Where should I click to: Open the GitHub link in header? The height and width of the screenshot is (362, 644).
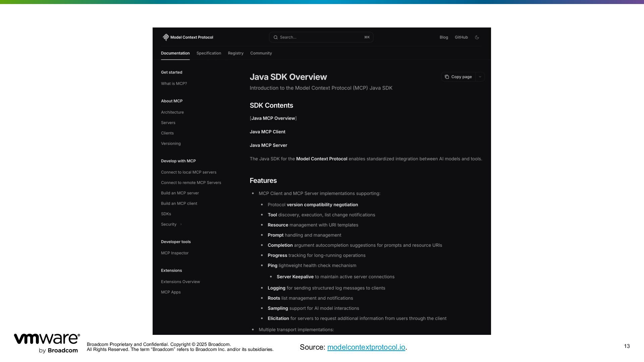click(x=461, y=37)
